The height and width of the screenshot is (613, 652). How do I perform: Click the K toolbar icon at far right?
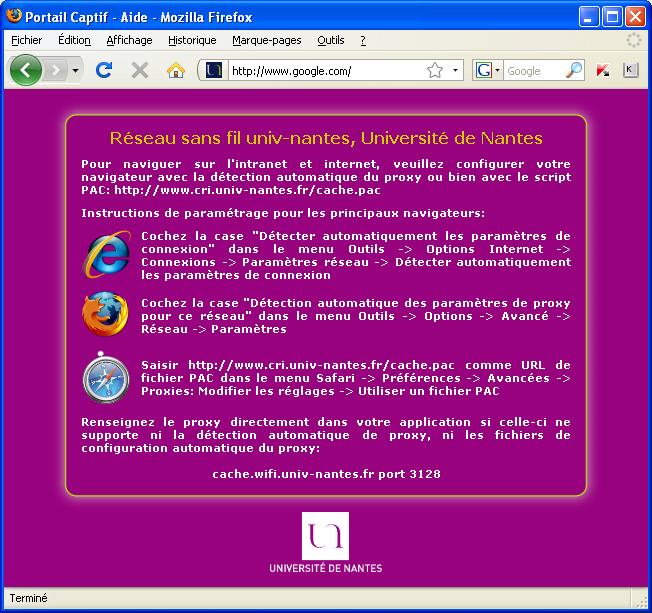(630, 70)
